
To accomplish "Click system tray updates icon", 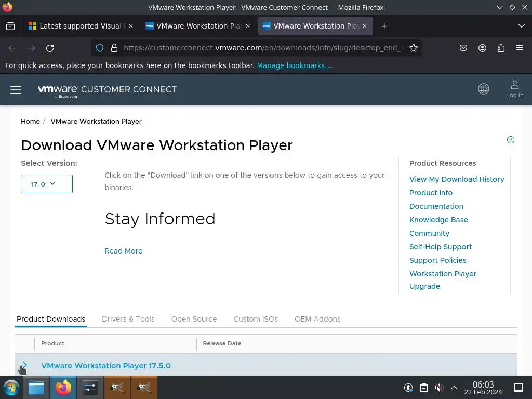I will click(x=408, y=388).
